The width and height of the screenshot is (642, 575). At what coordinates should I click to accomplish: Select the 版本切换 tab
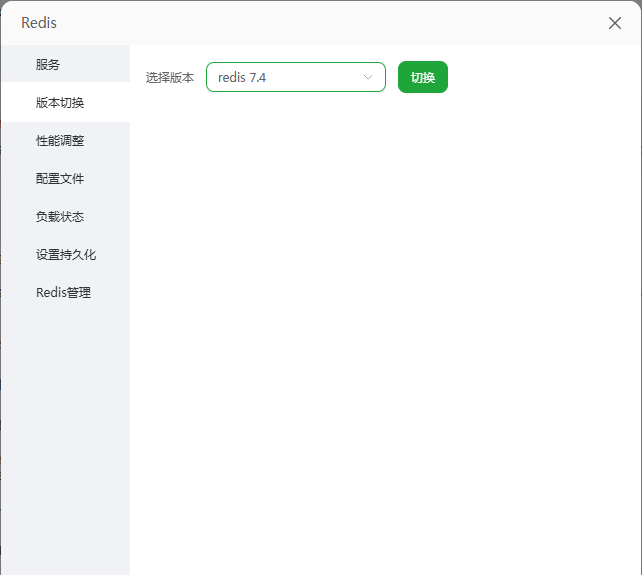coord(66,102)
